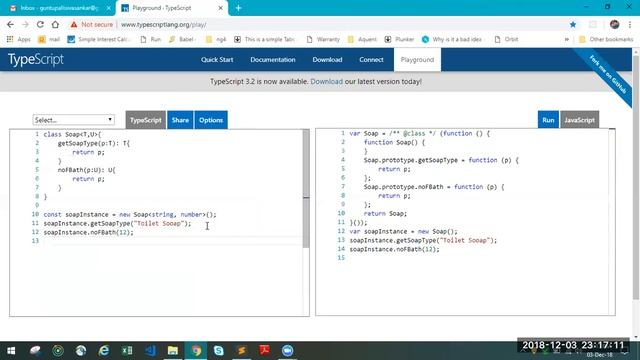Image resolution: width=640 pixels, height=360 pixels.
Task: Open the mail bookmark
Action: coord(49,39)
